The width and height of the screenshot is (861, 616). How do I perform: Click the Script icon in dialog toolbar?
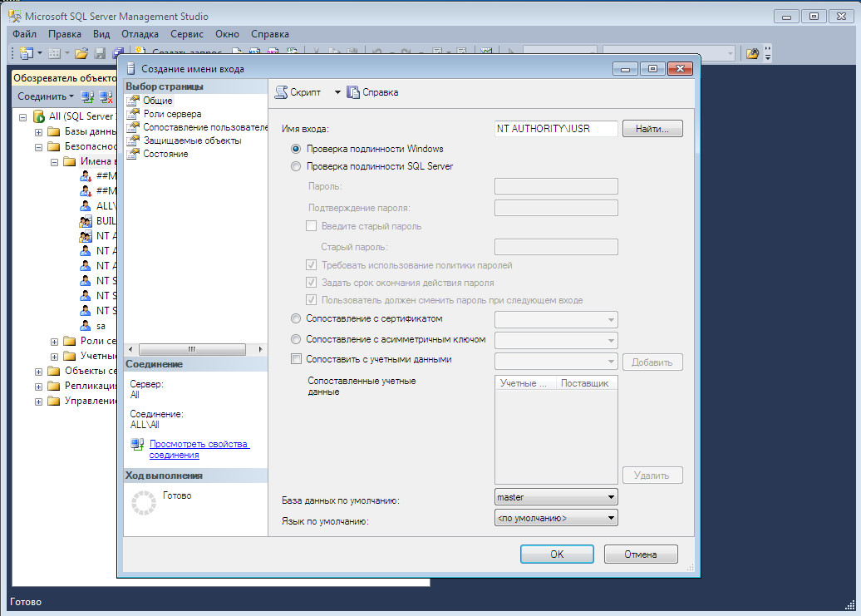(281, 92)
